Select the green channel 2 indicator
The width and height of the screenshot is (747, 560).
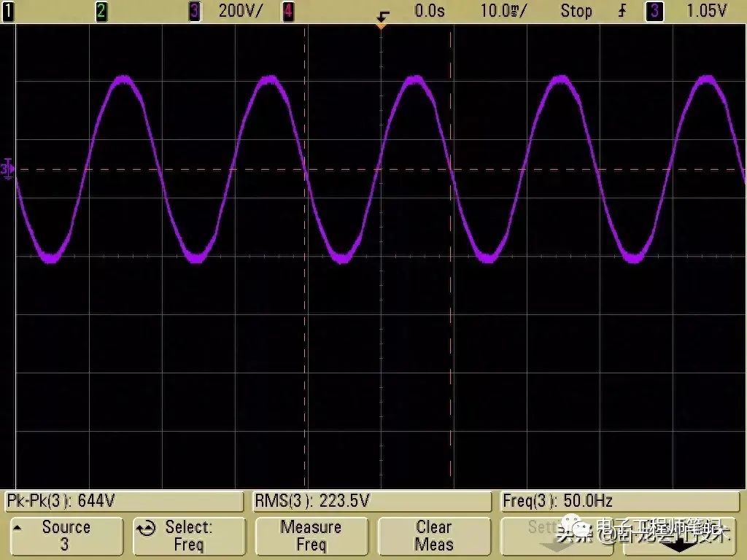coord(101,11)
